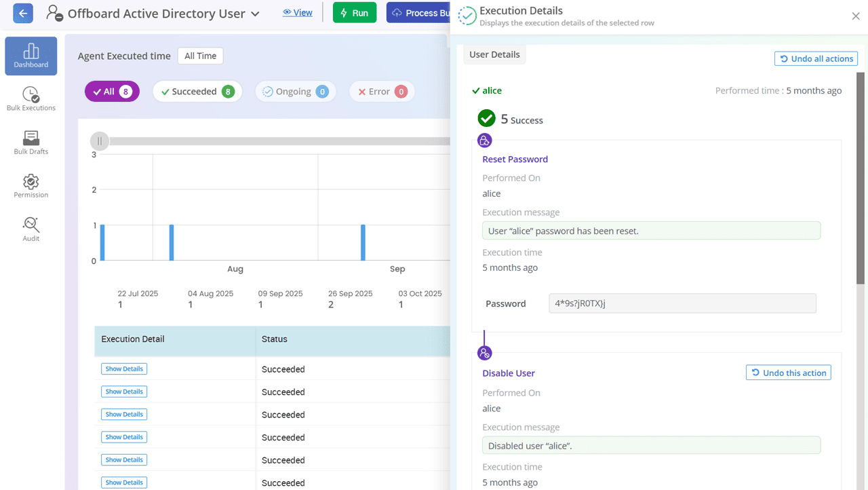Filter executions by Succeeded status
The image size is (868, 490).
click(x=198, y=92)
